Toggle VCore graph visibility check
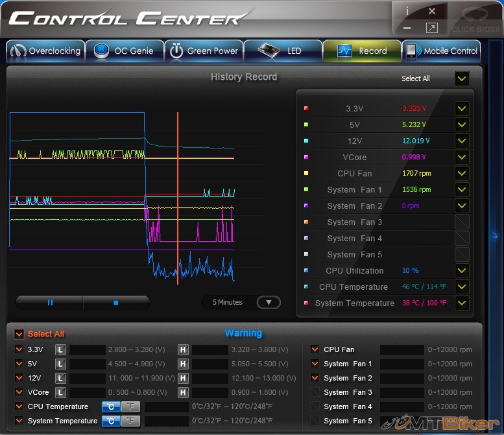 (x=461, y=157)
